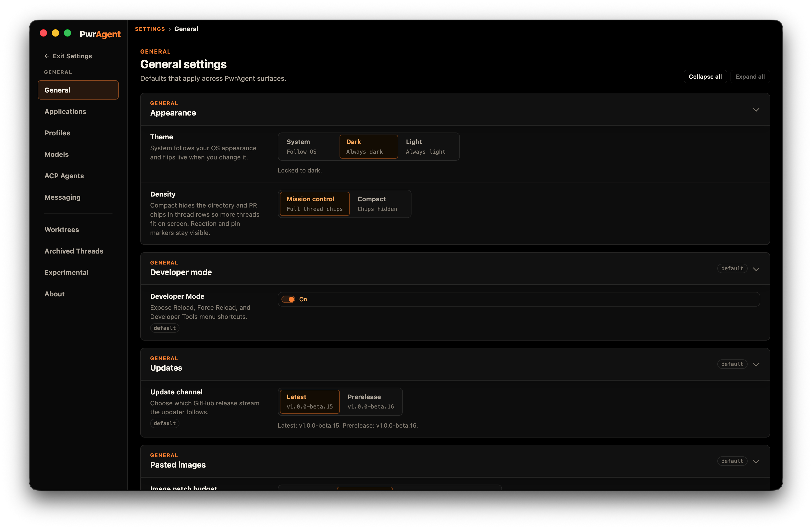Click the default badge in Developer mode header
This screenshot has width=812, height=529.
pos(732,269)
